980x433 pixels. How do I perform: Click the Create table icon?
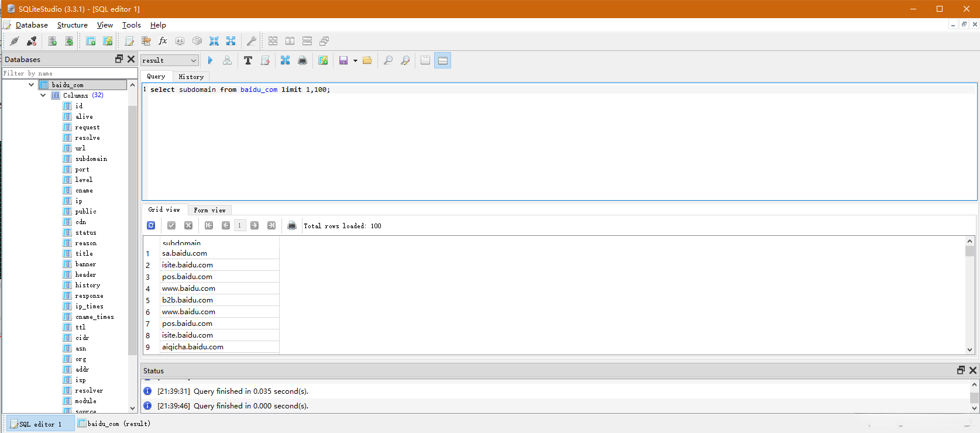[x=91, y=41]
